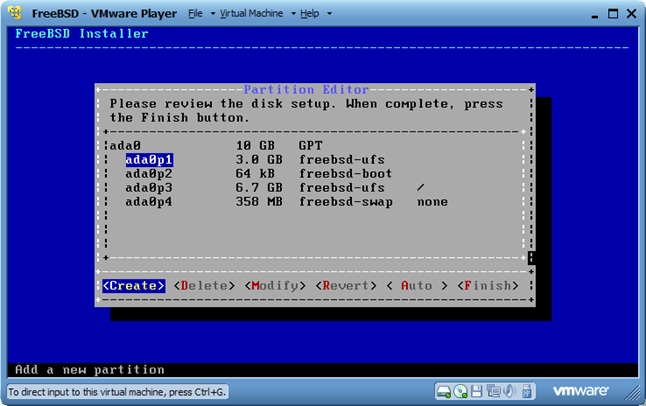
Task: Click the 6.7 GB size value
Action: point(259,188)
